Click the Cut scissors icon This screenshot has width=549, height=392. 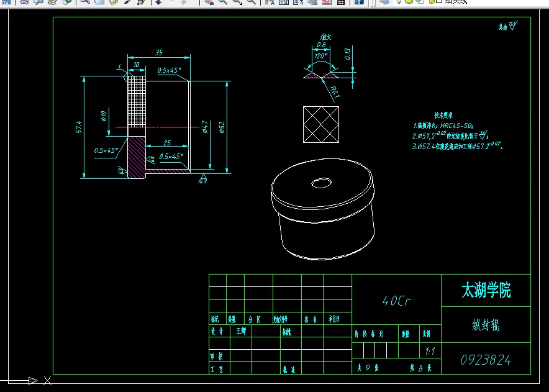pyautogui.click(x=85, y=2)
